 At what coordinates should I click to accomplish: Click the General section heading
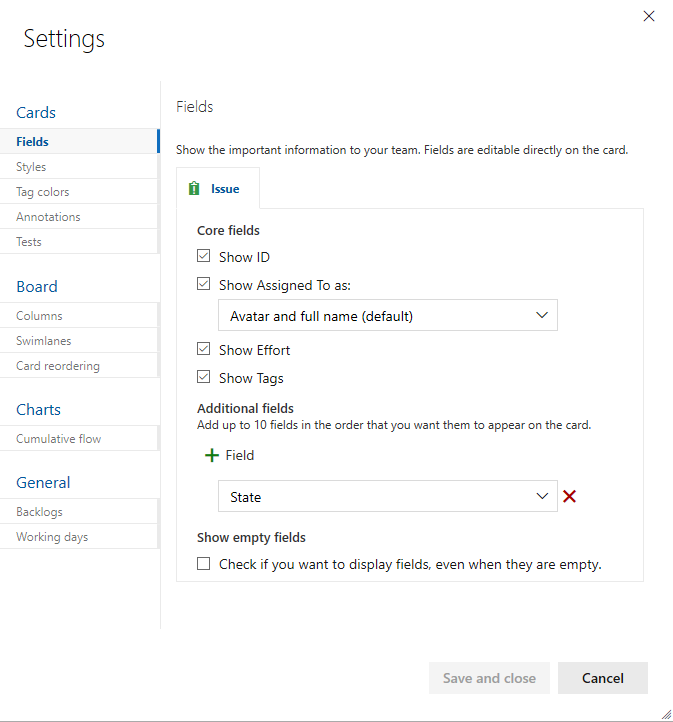43,483
